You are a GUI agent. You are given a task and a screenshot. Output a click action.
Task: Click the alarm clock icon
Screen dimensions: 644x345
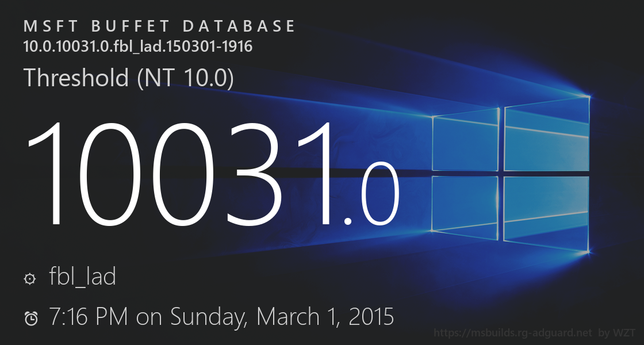[31, 318]
